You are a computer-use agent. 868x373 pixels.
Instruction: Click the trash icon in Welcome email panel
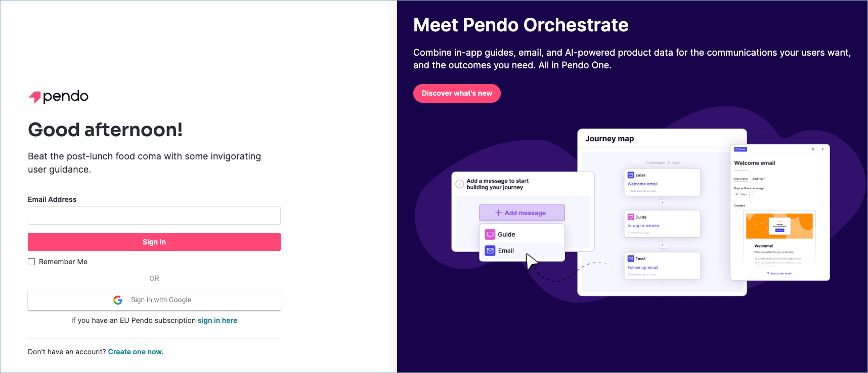click(x=813, y=149)
